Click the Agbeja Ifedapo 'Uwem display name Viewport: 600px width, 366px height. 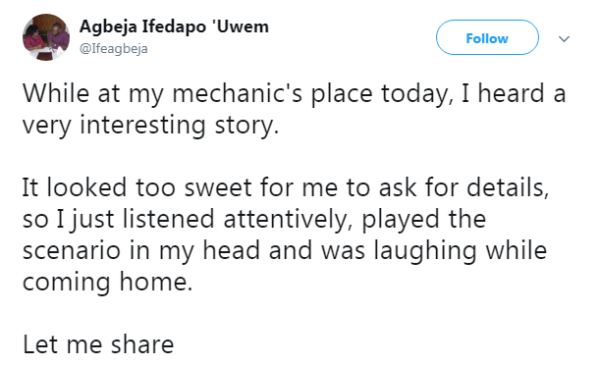click(x=174, y=27)
